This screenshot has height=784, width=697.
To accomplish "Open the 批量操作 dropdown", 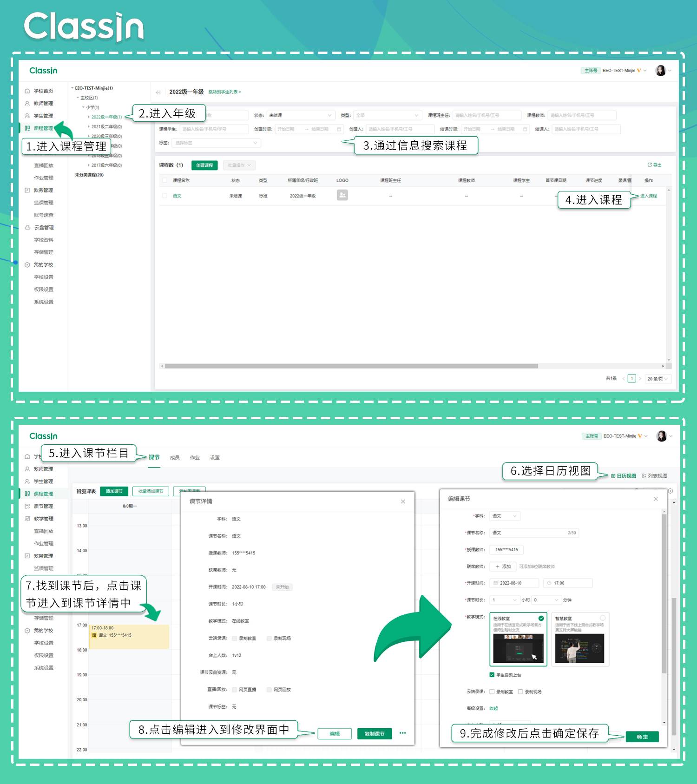I will click(x=239, y=165).
